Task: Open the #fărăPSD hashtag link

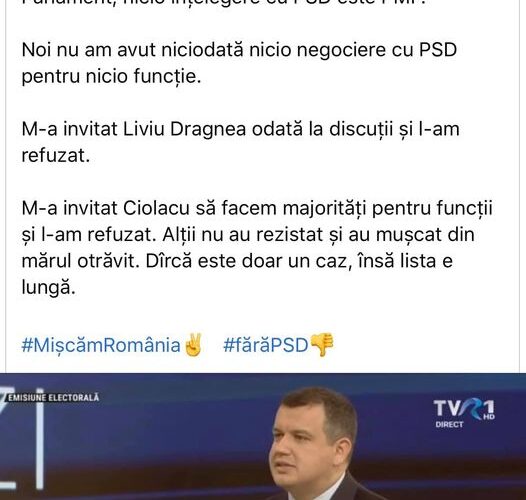Action: click(265, 345)
